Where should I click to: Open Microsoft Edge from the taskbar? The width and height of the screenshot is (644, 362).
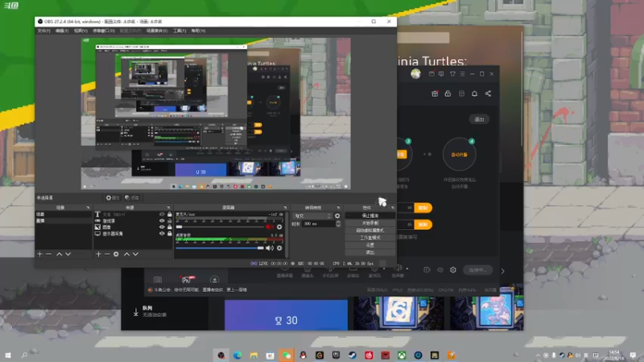(x=237, y=356)
